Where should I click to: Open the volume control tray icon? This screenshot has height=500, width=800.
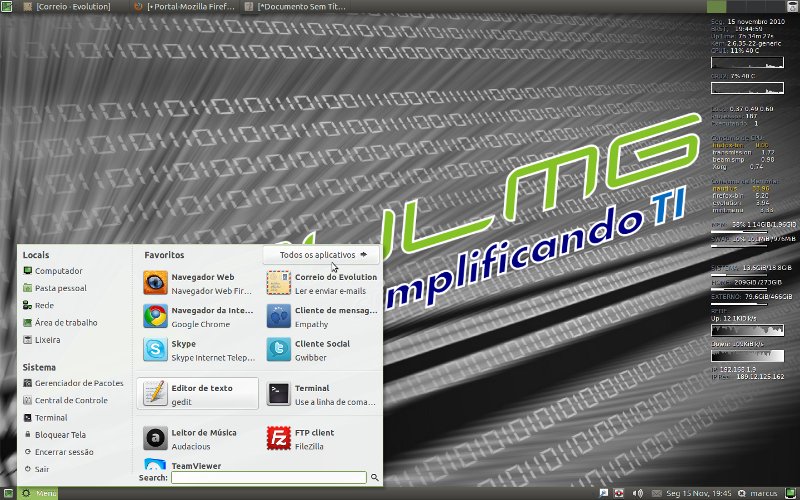[637, 493]
